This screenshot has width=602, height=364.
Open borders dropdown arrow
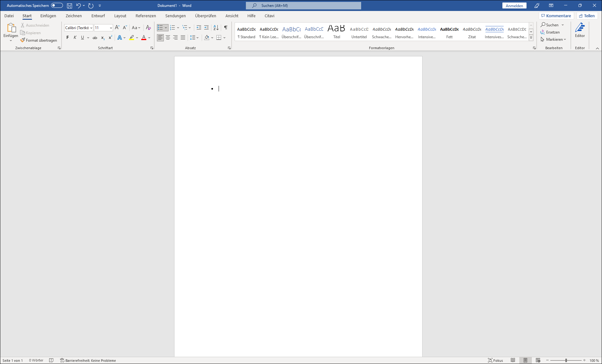[225, 38]
